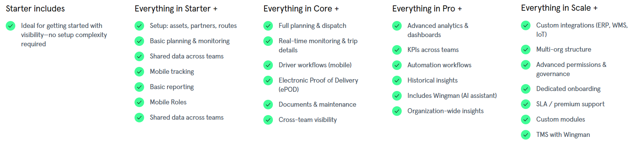Click the Electronic Proof of Delivery (ePOD) text

pos(318,84)
